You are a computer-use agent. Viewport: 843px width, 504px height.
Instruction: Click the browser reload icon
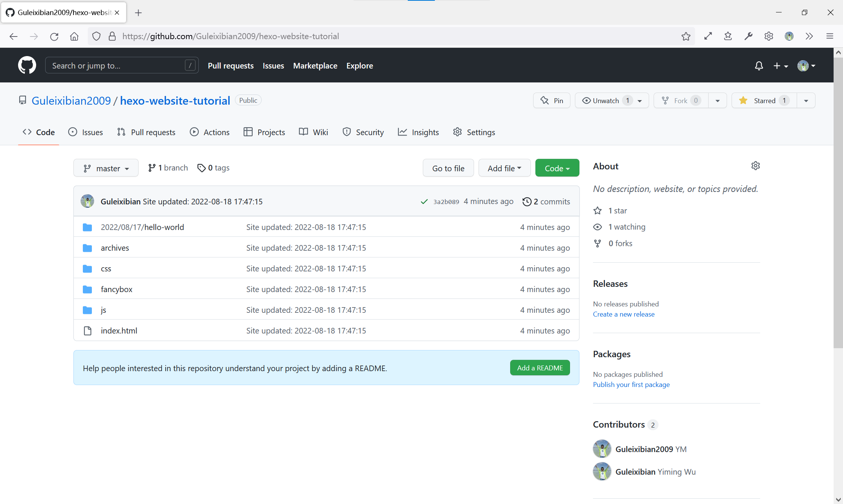tap(54, 37)
